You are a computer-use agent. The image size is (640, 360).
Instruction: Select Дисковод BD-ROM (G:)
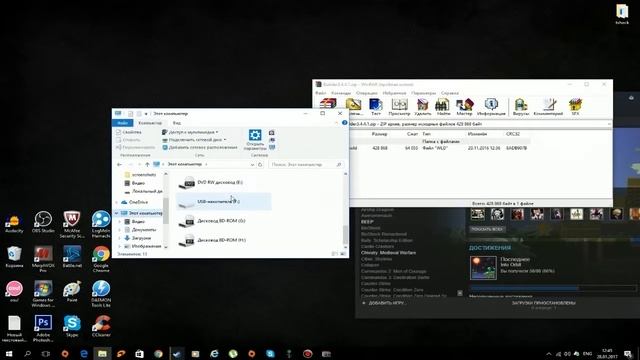[x=223, y=221]
